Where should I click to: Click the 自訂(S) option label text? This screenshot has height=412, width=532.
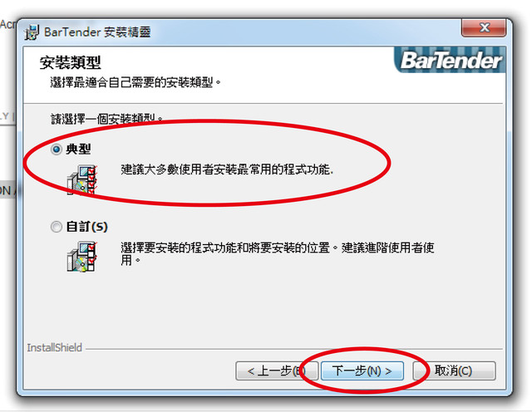86,227
